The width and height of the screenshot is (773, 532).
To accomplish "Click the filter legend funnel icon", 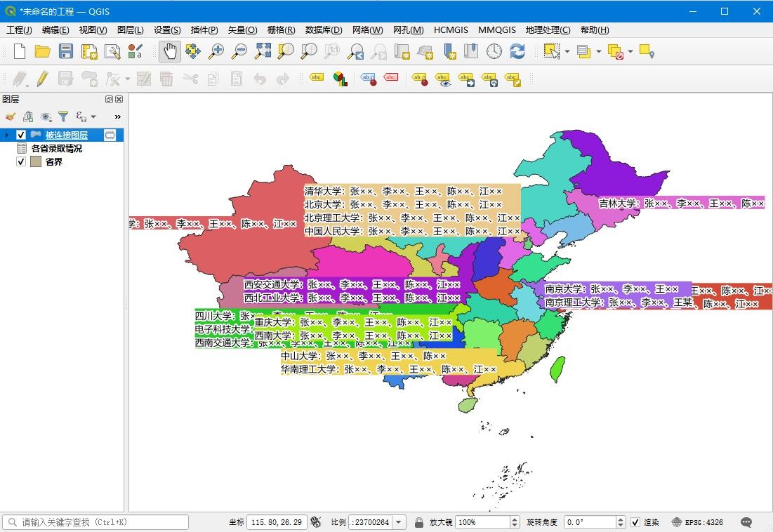I will [x=63, y=117].
